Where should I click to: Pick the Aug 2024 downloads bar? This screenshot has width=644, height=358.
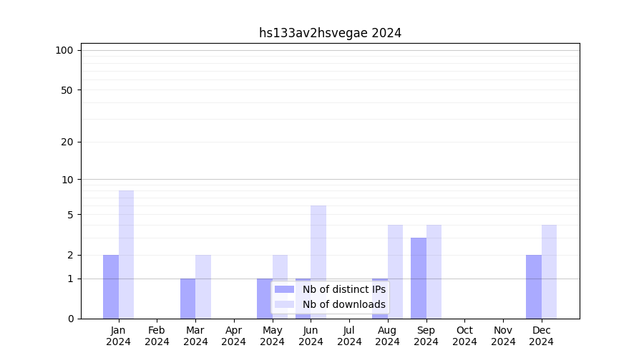395,271
